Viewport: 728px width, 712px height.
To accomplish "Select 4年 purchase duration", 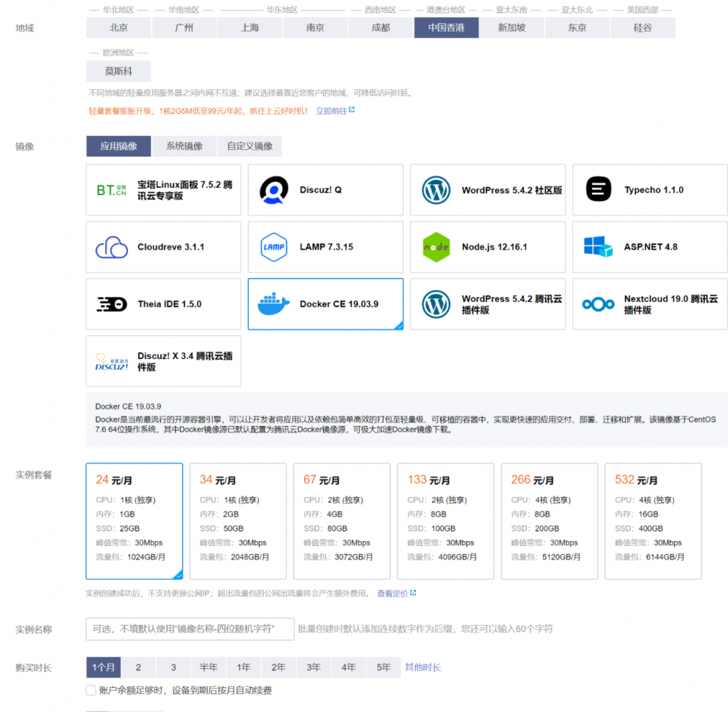I will pos(348,667).
